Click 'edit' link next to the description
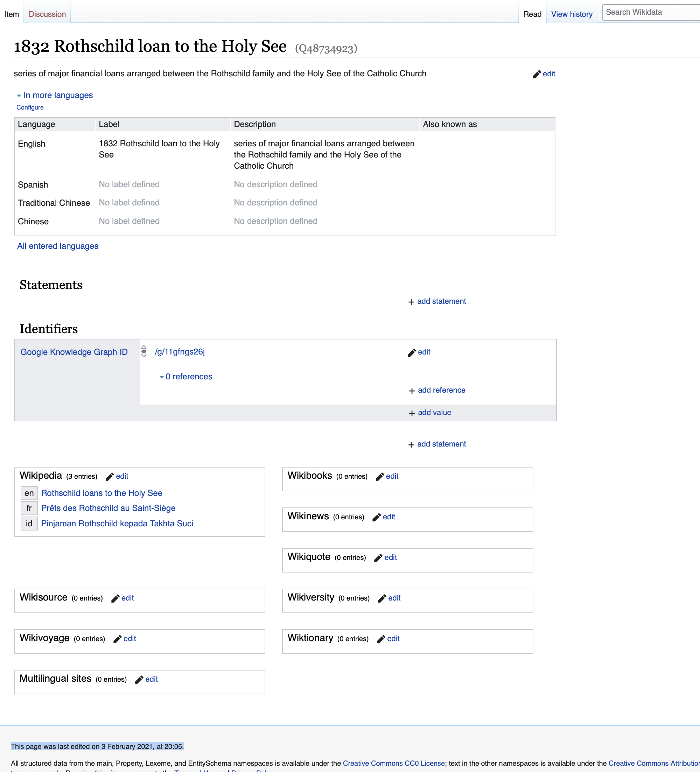Viewport: 700px width, 772px height. pyautogui.click(x=549, y=74)
